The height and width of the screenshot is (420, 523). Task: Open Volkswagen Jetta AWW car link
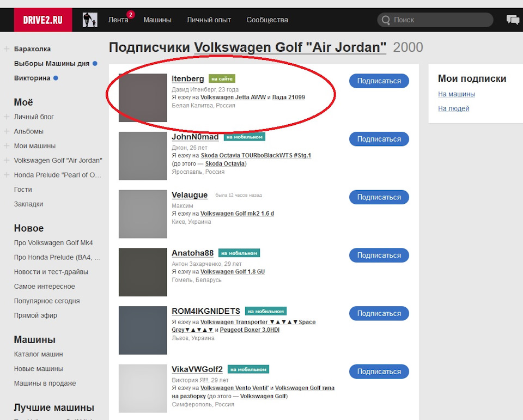[233, 98]
